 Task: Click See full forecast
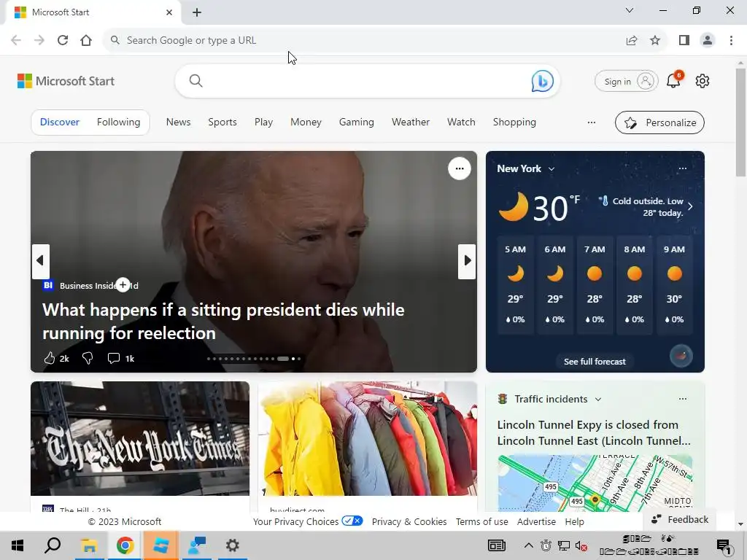pyautogui.click(x=595, y=362)
